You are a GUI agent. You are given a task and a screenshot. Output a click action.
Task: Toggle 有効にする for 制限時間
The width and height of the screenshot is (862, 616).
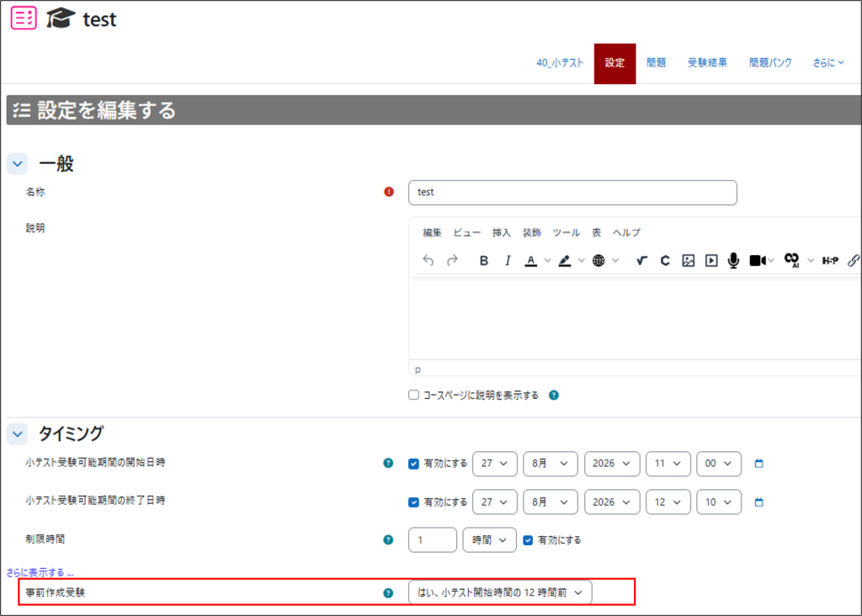click(528, 540)
